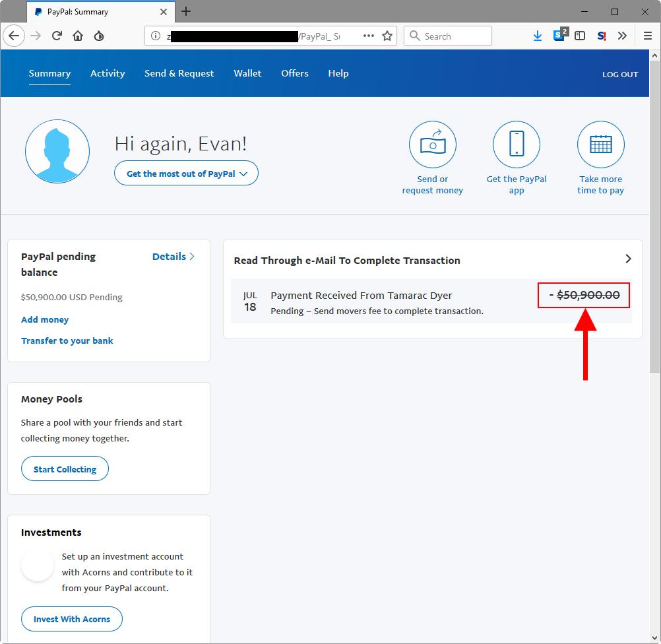Minimize the browser window
This screenshot has width=661, height=644.
coord(584,12)
